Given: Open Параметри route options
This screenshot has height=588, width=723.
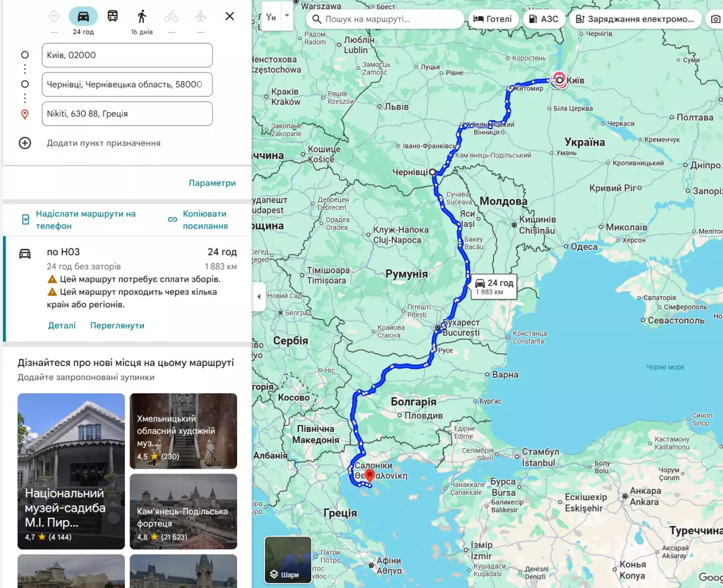Looking at the screenshot, I should coord(212,183).
